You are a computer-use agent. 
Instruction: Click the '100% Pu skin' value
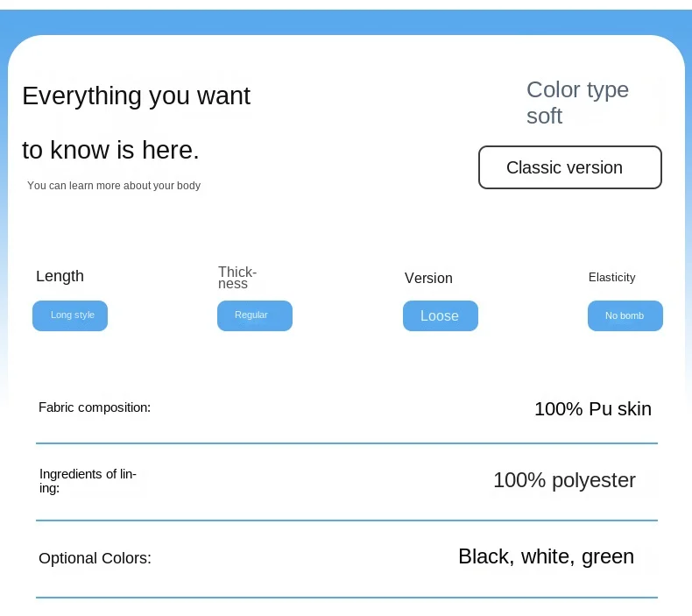592,408
